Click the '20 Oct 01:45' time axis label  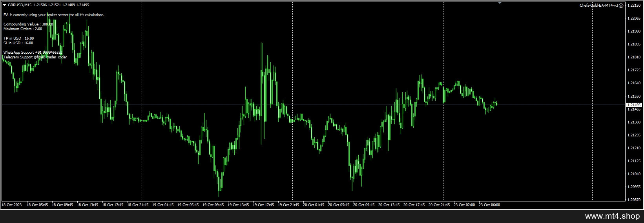pos(314,205)
